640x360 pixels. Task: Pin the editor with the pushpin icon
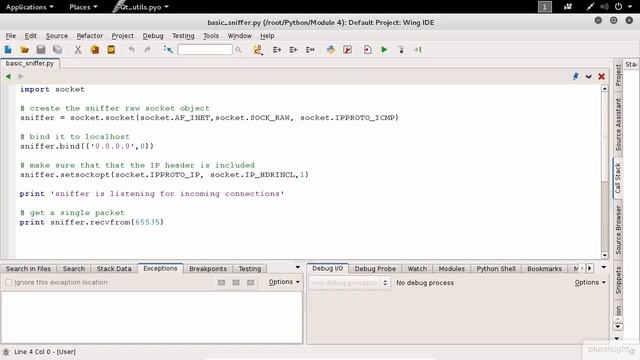576,76
